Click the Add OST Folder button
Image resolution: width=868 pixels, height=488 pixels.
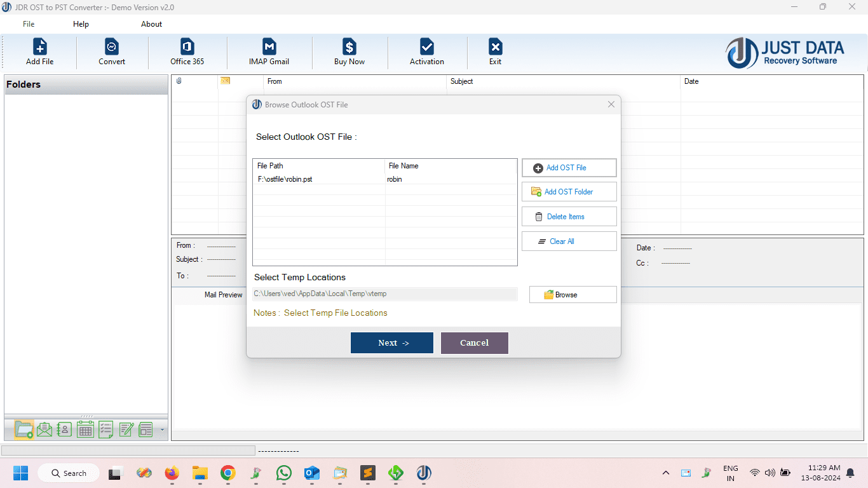pyautogui.click(x=569, y=191)
